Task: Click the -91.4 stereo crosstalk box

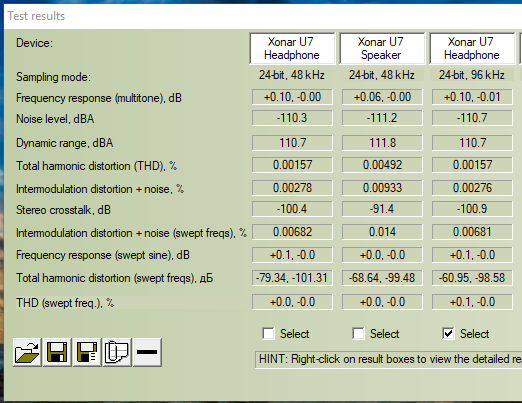Action: [382, 209]
